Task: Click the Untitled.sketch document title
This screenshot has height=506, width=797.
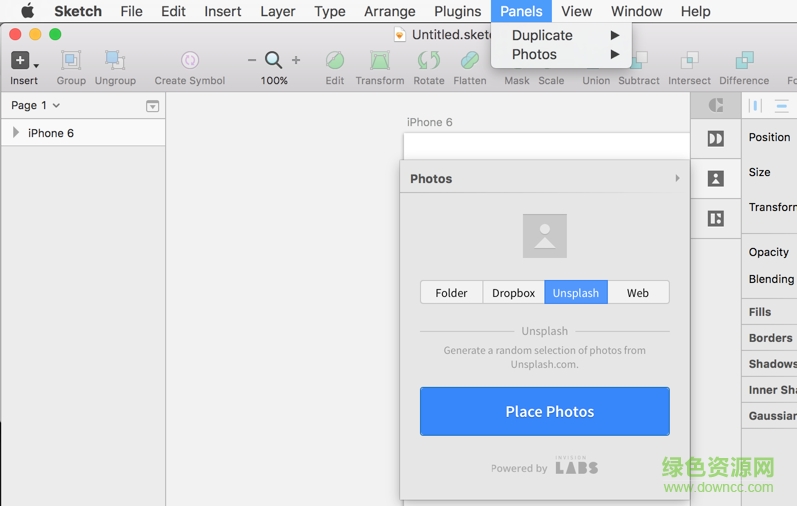Action: (x=451, y=35)
